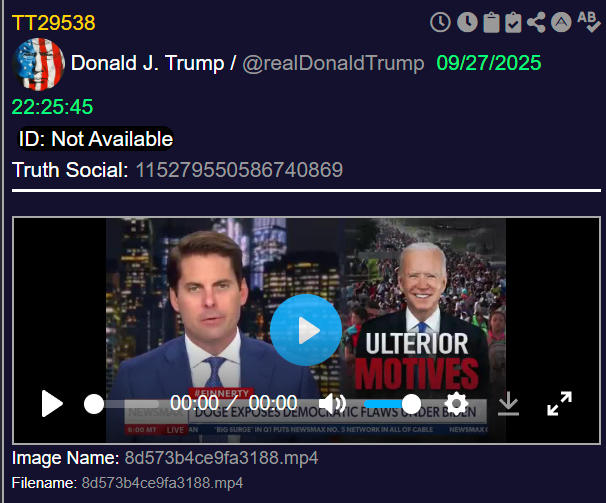Click the solid filled clock icon

(x=467, y=22)
